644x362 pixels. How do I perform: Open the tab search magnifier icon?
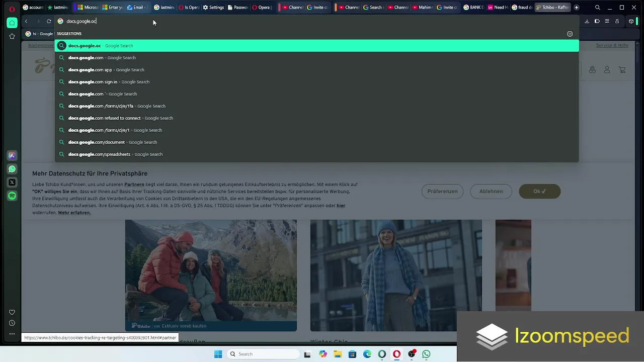tap(597, 8)
